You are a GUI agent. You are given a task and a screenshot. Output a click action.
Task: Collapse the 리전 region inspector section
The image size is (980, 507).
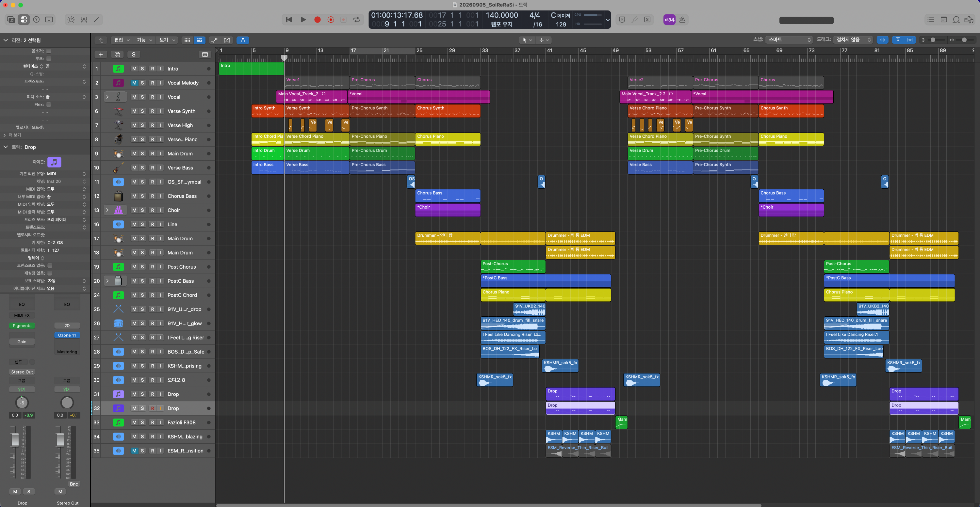pos(6,40)
